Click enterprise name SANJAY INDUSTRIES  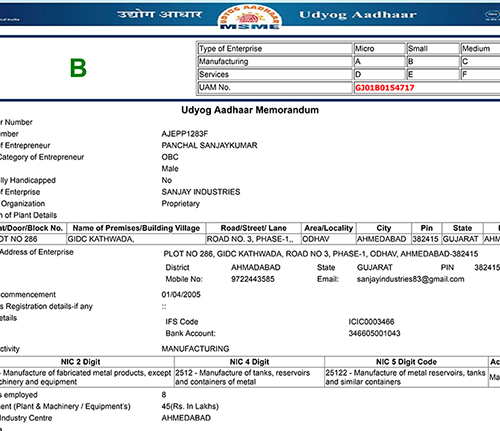coord(201,192)
